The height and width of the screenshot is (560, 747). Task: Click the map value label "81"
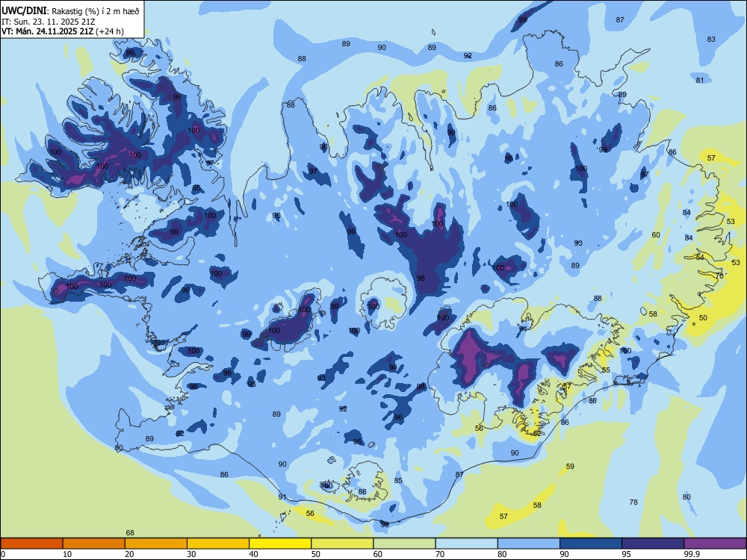click(699, 80)
